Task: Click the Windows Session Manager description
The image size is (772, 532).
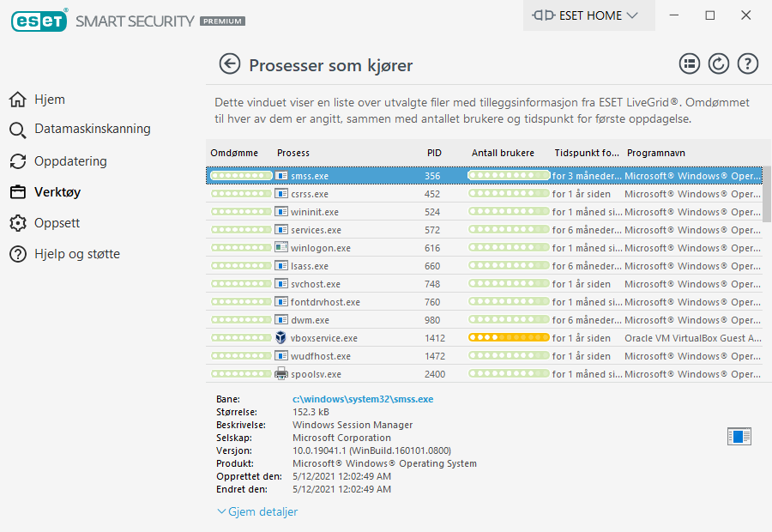Action: (x=353, y=425)
